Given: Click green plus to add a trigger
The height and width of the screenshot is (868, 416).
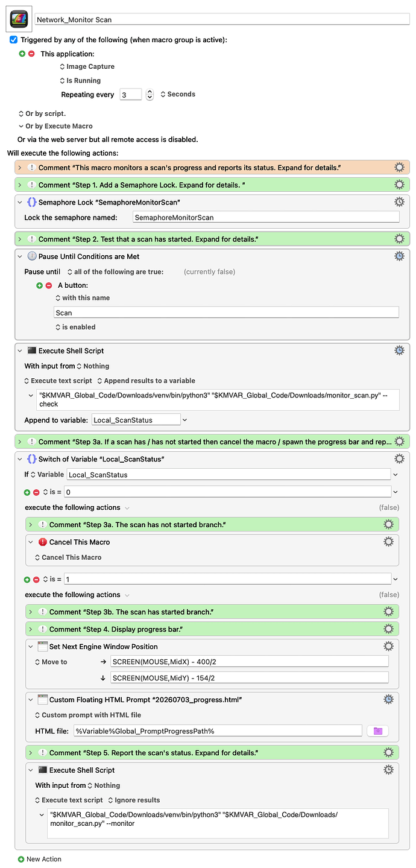Looking at the screenshot, I should (x=22, y=54).
